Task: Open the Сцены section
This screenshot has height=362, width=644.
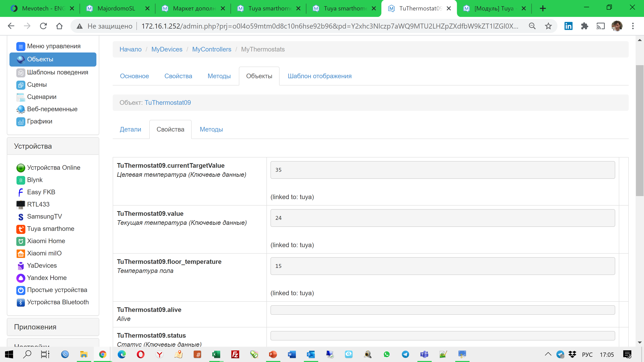Action: coord(37,85)
